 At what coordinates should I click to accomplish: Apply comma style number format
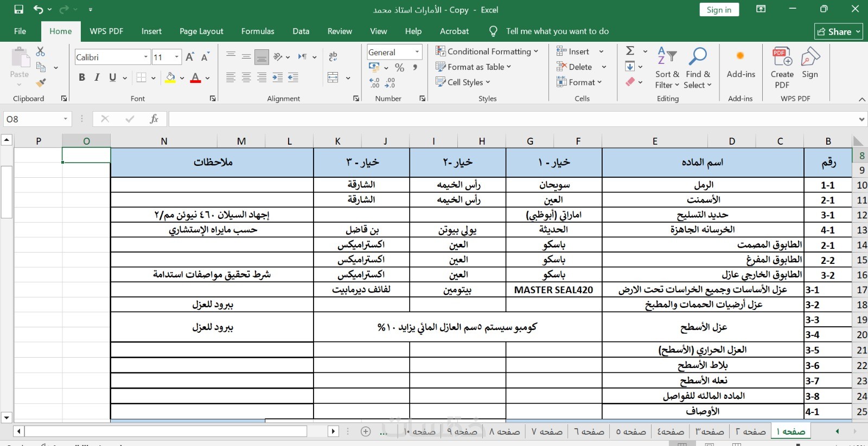pyautogui.click(x=415, y=68)
